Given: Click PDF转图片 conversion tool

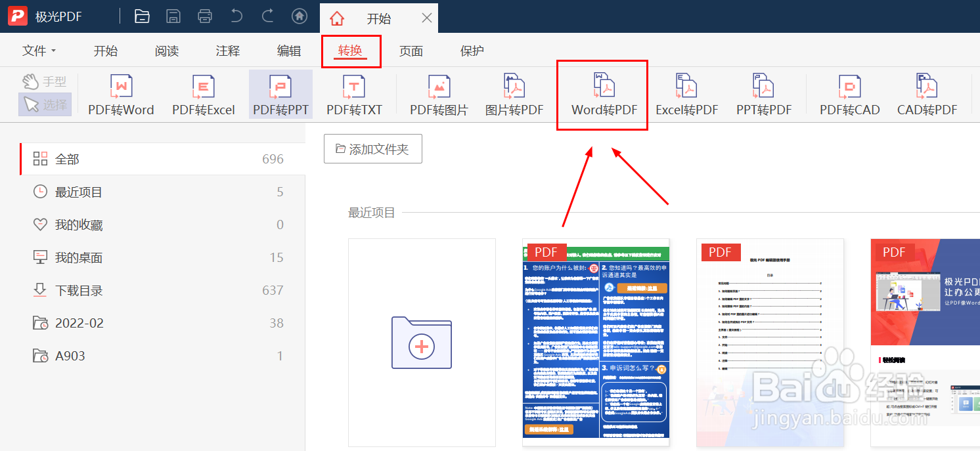Looking at the screenshot, I should (439, 95).
